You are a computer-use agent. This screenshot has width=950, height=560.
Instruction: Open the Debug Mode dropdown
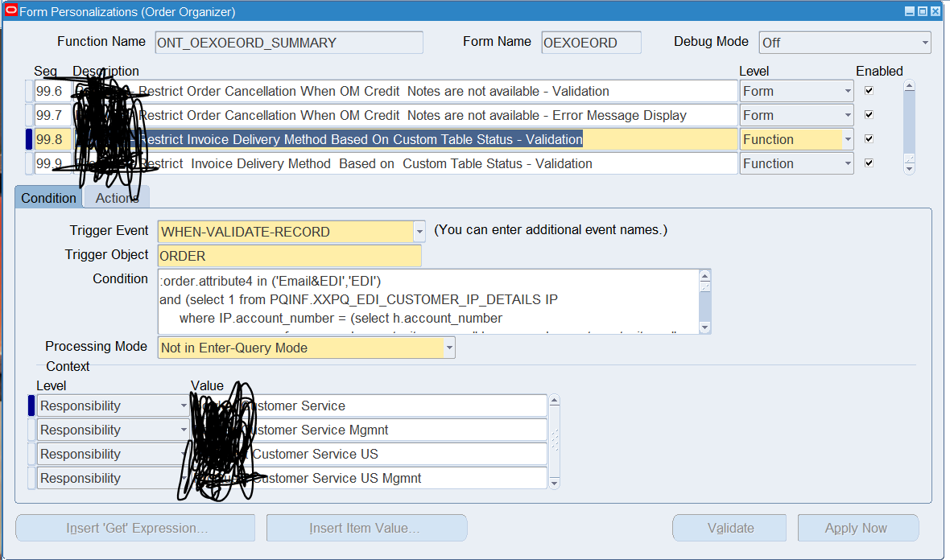pyautogui.click(x=925, y=43)
